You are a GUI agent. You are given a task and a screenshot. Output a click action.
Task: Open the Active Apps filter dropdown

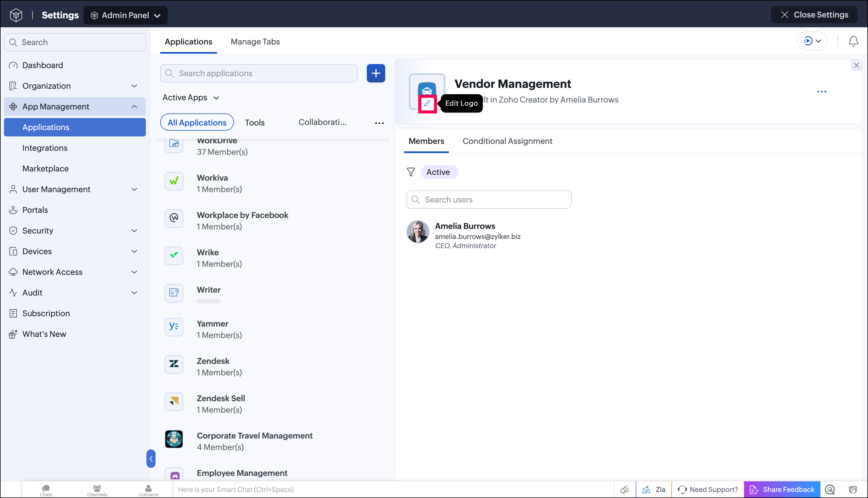click(x=191, y=97)
